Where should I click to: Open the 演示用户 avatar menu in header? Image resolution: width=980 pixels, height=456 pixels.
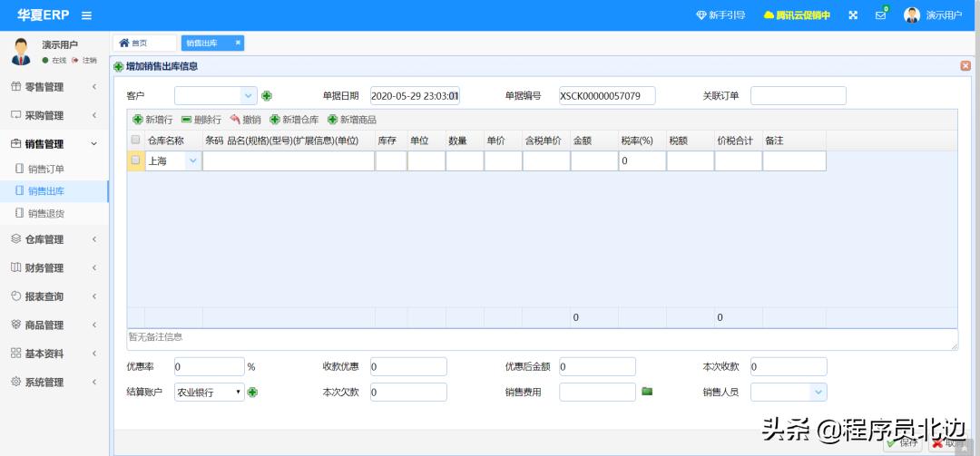tap(933, 15)
